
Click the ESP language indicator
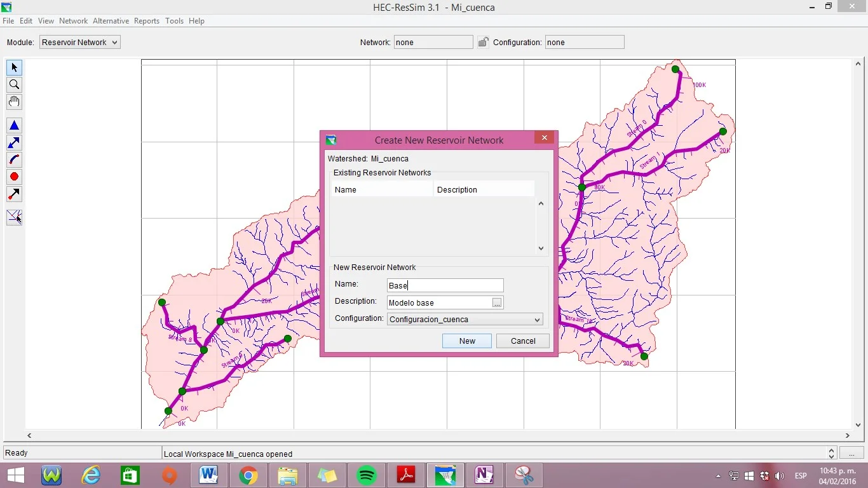801,476
